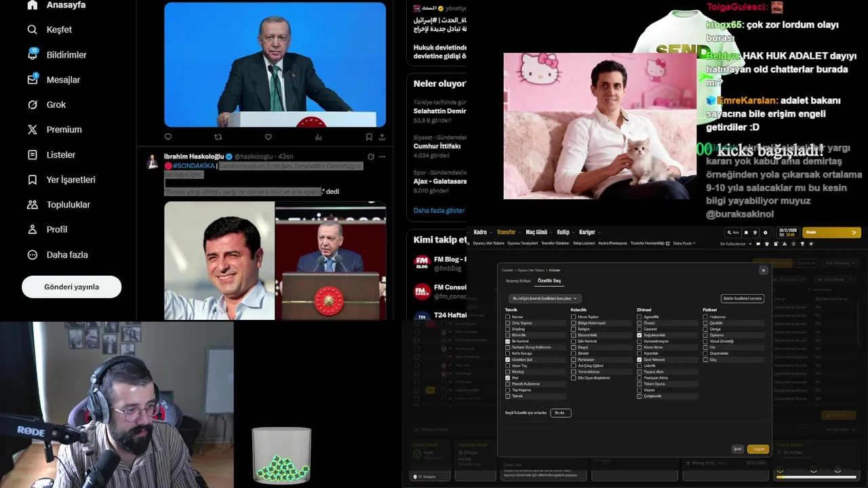Image resolution: width=868 pixels, height=488 pixels.
Task: Open Daha fazla circle icon in sidebar
Action: tap(32, 255)
